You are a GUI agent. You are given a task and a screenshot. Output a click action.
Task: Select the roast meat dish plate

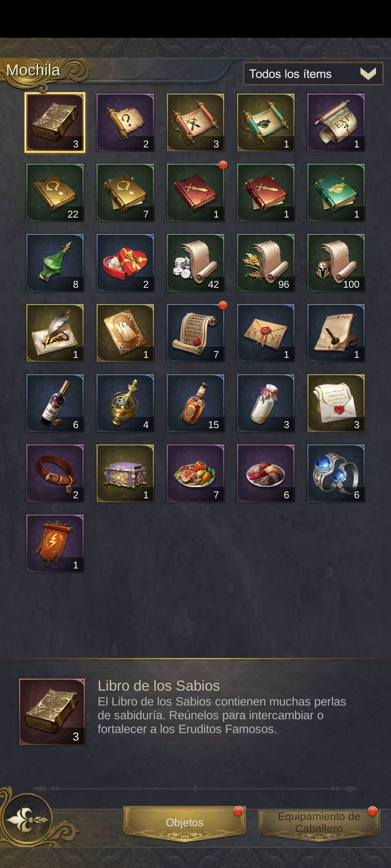pos(195,473)
